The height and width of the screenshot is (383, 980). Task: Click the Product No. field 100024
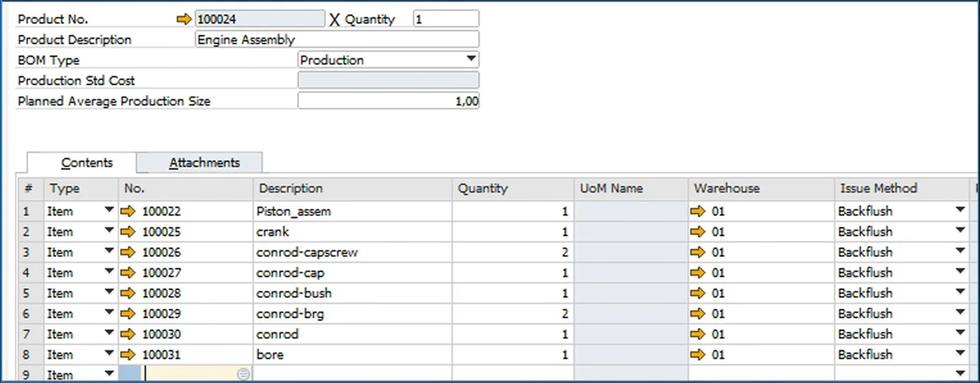tap(260, 19)
